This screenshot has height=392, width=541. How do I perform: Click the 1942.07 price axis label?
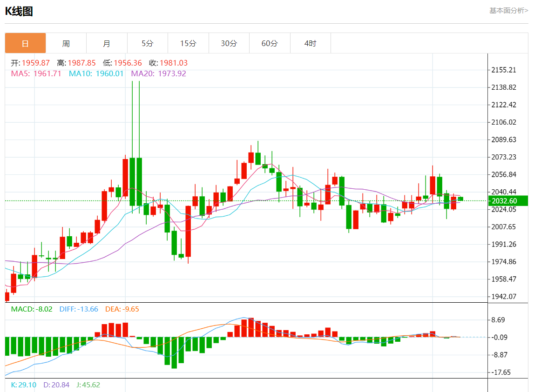504,297
